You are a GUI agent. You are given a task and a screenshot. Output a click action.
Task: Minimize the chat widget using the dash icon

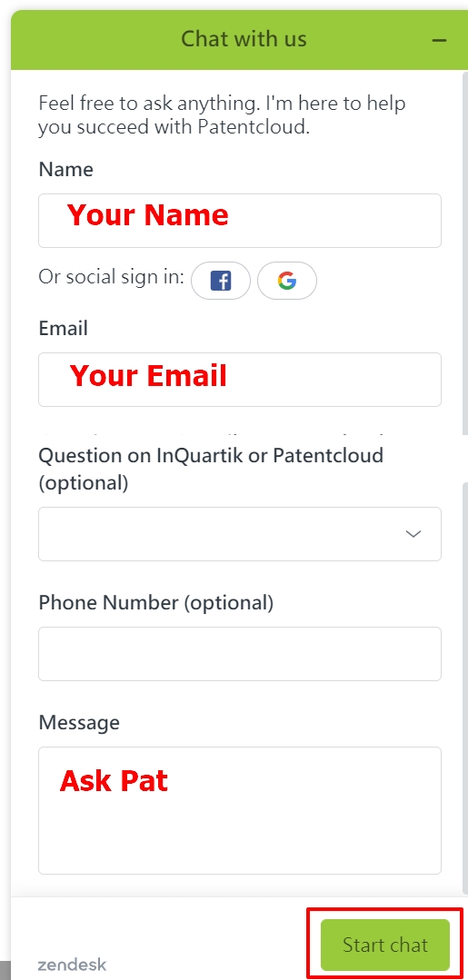pyautogui.click(x=439, y=40)
